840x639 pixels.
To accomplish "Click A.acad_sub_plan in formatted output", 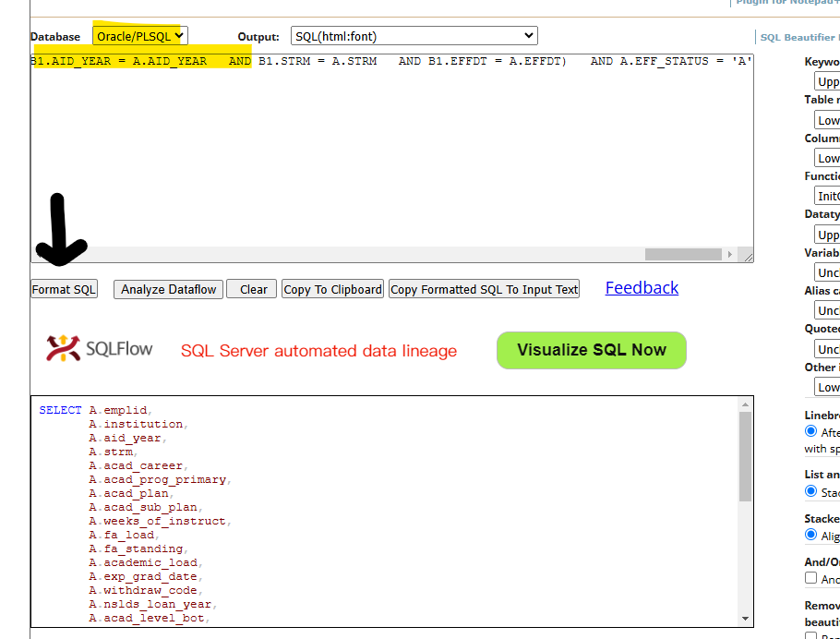I will coord(143,507).
